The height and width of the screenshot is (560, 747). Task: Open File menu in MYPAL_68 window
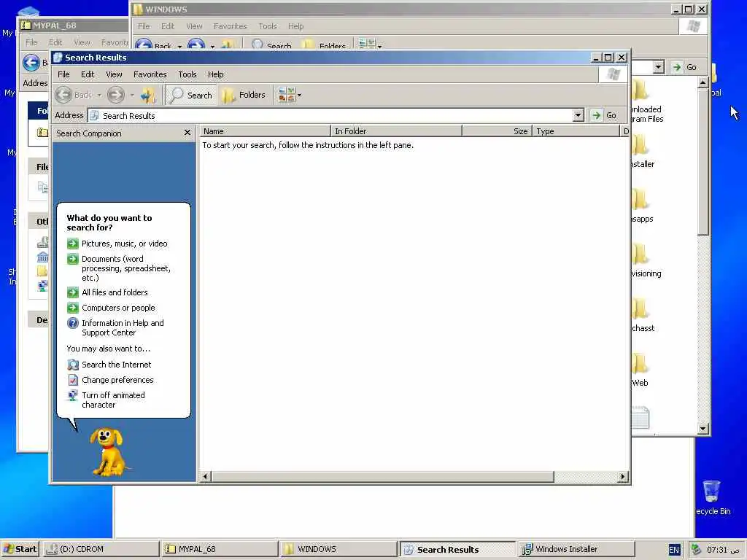[31, 42]
